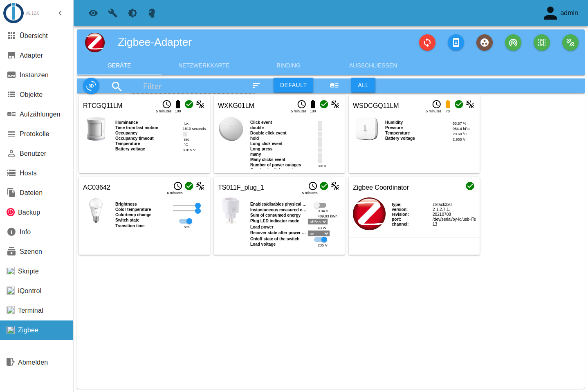
Task: Click the Filter input field
Action: pyautogui.click(x=192, y=86)
